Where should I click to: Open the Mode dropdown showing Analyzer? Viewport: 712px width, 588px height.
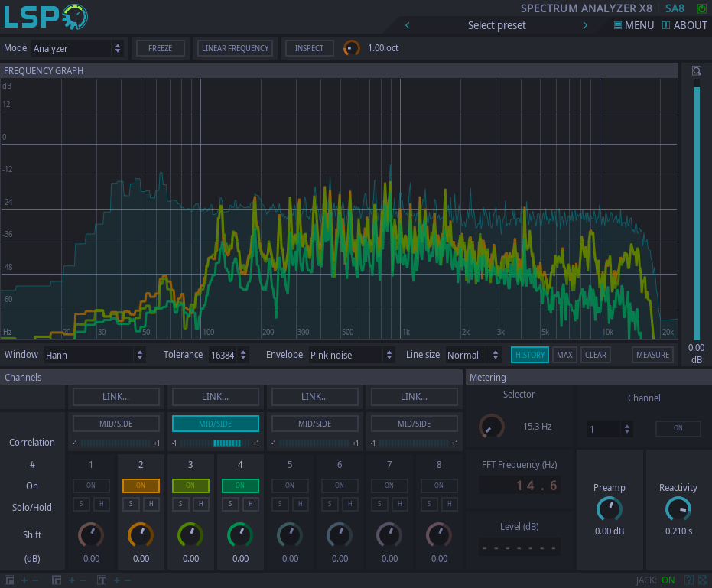(76, 48)
